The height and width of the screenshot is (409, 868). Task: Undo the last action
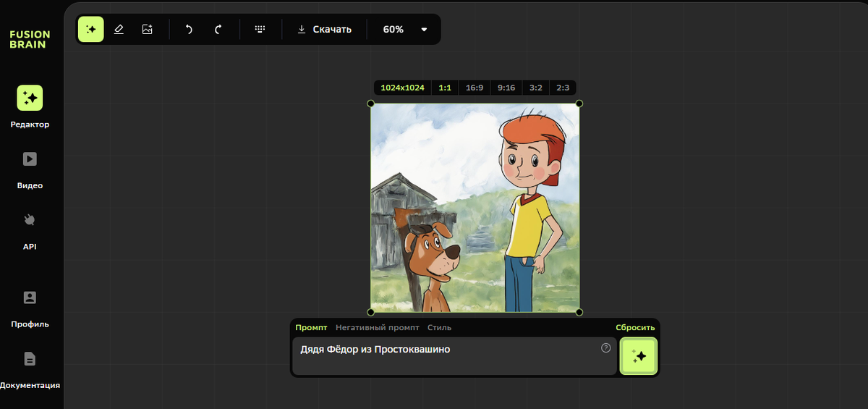[x=189, y=30]
